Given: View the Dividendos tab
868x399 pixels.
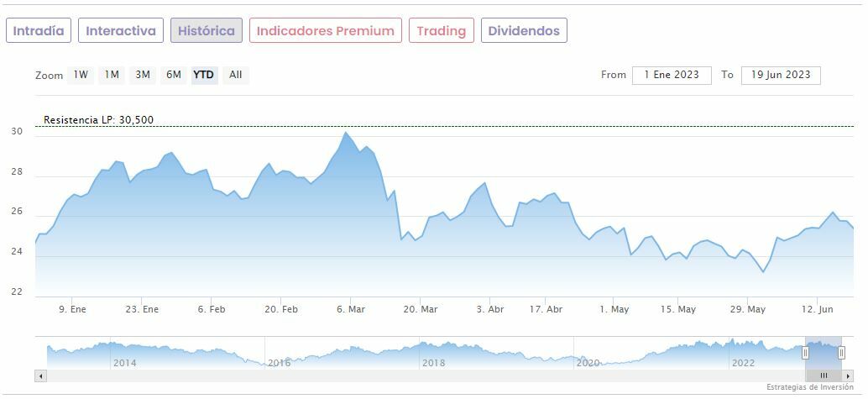Looking at the screenshot, I should (524, 31).
